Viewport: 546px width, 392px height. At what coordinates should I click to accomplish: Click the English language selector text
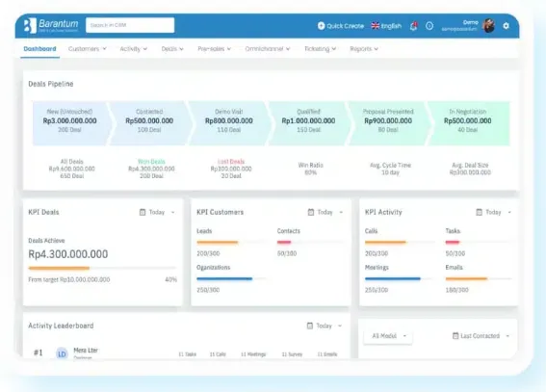pos(391,26)
